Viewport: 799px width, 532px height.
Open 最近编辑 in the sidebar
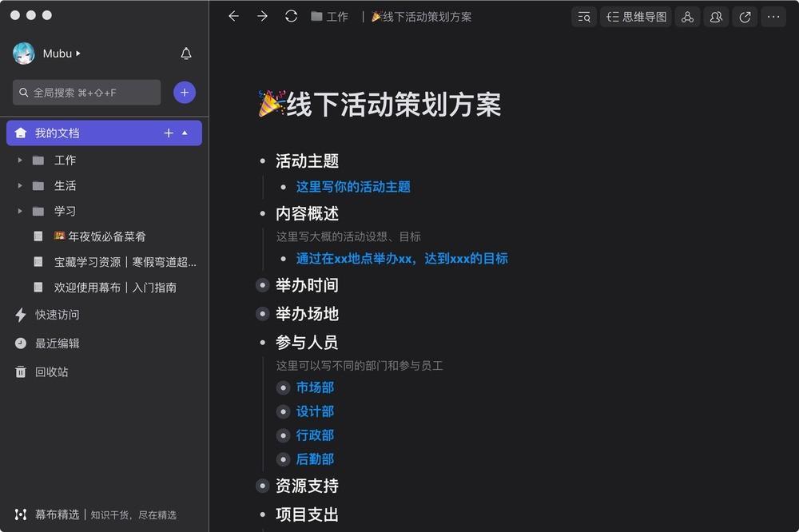pos(57,343)
